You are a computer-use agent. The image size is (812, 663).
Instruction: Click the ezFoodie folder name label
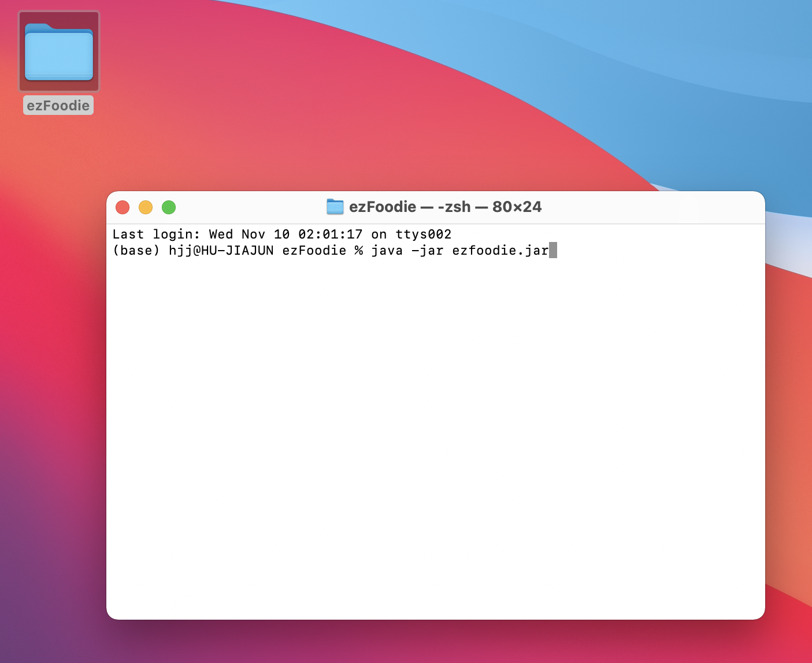click(x=58, y=106)
